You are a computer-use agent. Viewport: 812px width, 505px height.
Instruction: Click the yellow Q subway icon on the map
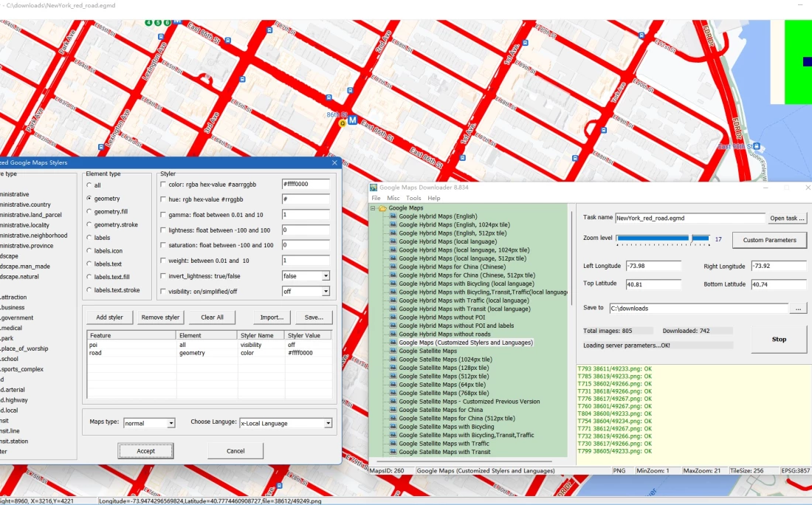click(342, 123)
